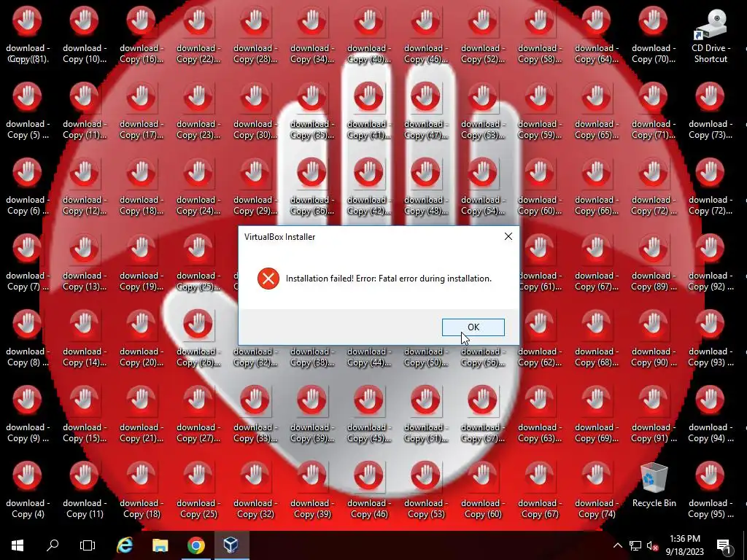The width and height of the screenshot is (747, 560).
Task: Select the download - Copy (95) icon
Action: pos(711,491)
